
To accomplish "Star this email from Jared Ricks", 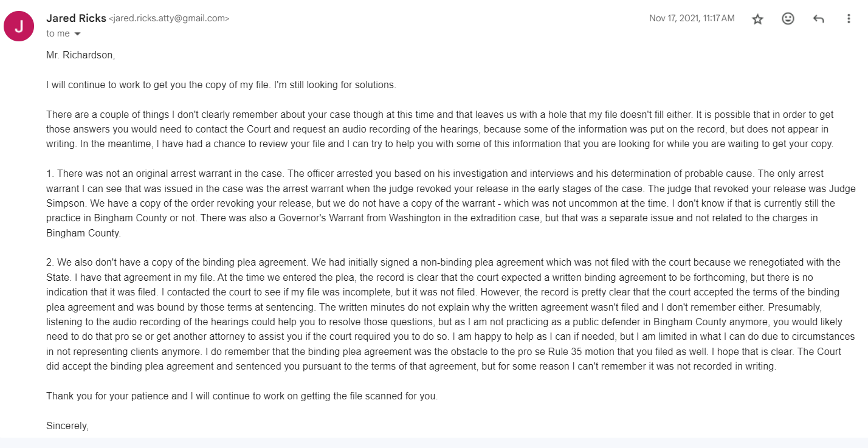I will [757, 19].
